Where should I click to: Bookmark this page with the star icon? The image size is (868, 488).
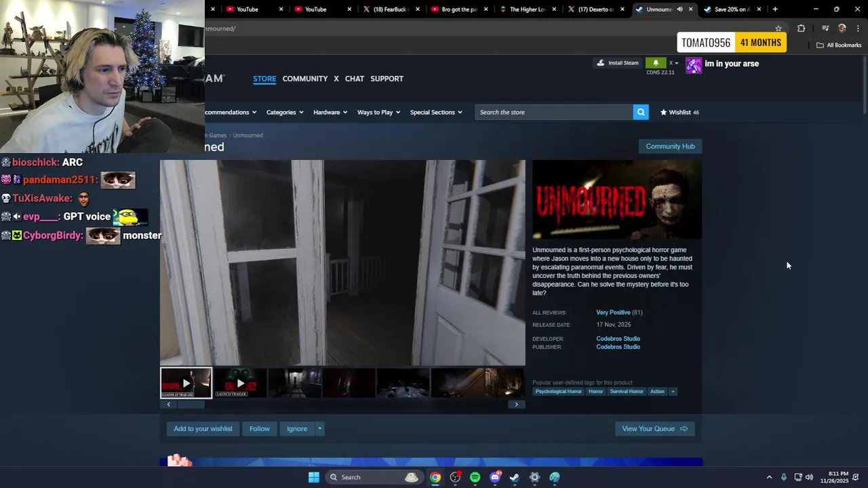[x=778, y=28]
